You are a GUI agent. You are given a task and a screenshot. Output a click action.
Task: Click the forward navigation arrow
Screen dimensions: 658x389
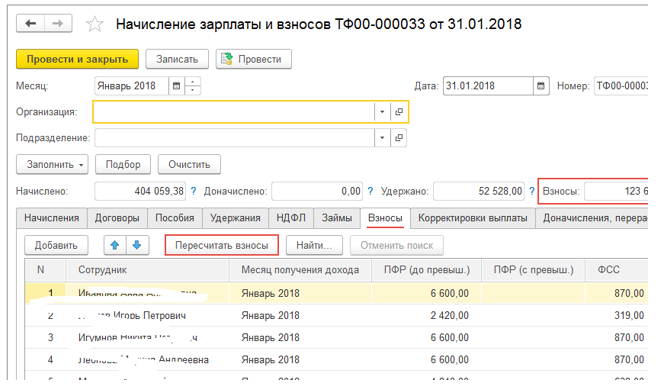click(58, 23)
